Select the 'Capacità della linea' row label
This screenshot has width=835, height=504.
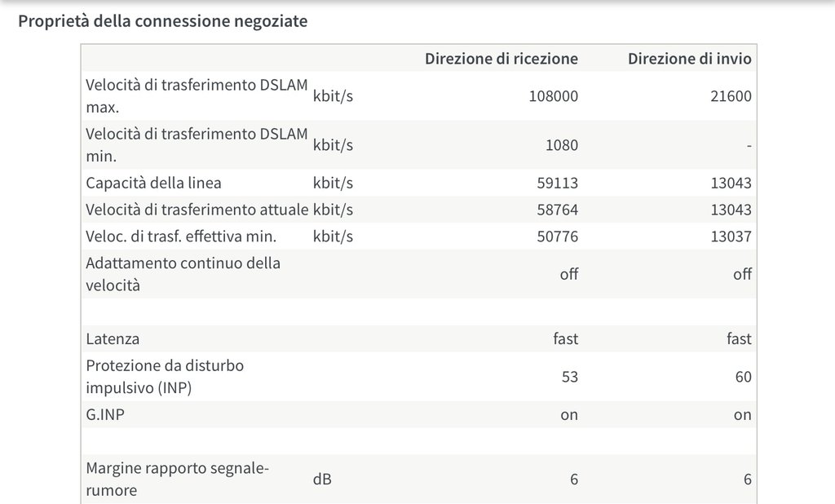[x=153, y=183]
